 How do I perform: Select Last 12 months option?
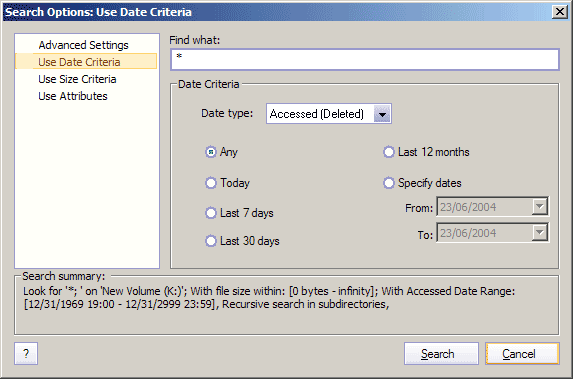[x=389, y=152]
